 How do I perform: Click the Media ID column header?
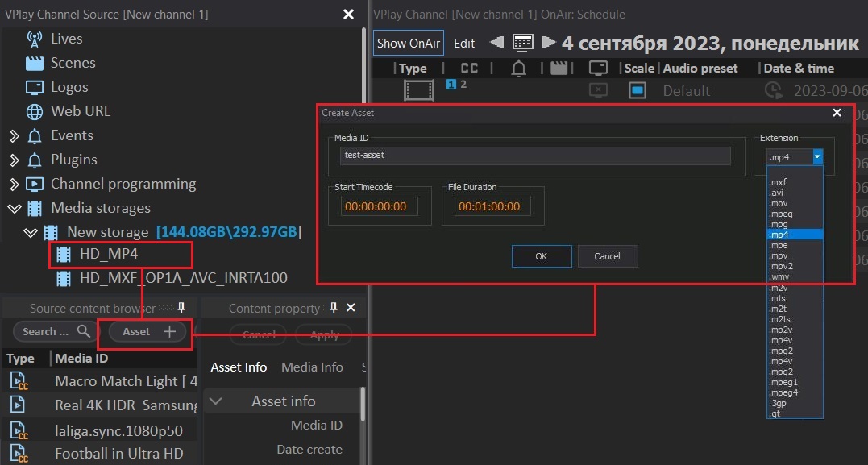(x=81, y=359)
